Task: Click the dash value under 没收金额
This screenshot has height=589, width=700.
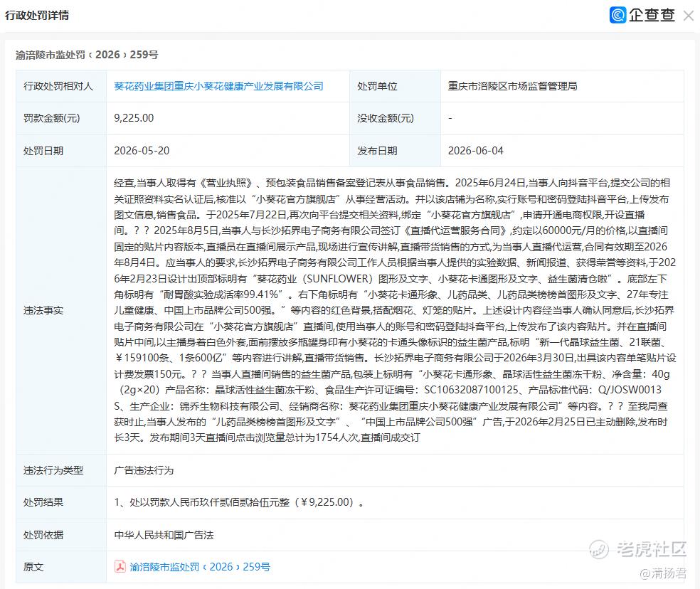Action: tap(450, 118)
